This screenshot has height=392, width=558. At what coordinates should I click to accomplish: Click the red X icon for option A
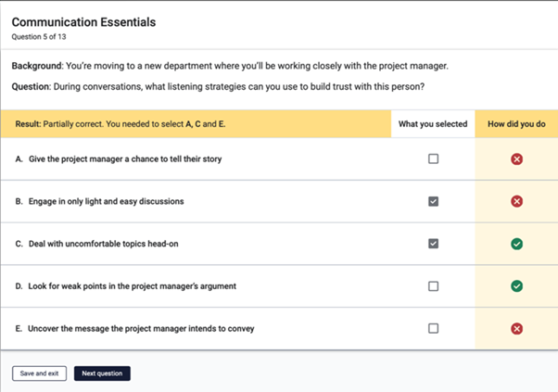click(516, 159)
